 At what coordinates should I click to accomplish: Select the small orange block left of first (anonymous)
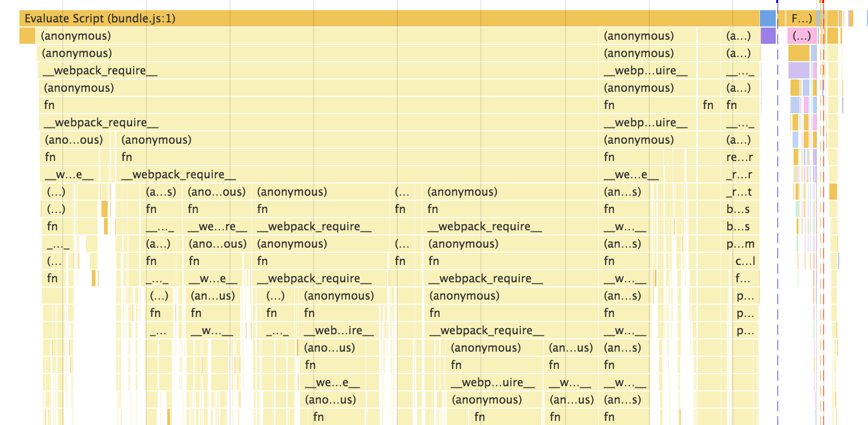(27, 36)
